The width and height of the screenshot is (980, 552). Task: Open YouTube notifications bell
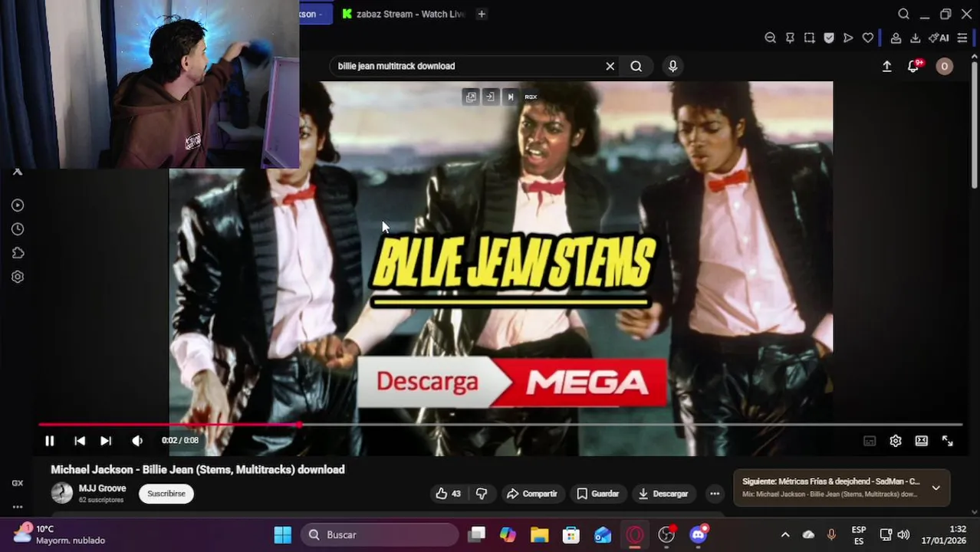(x=913, y=67)
